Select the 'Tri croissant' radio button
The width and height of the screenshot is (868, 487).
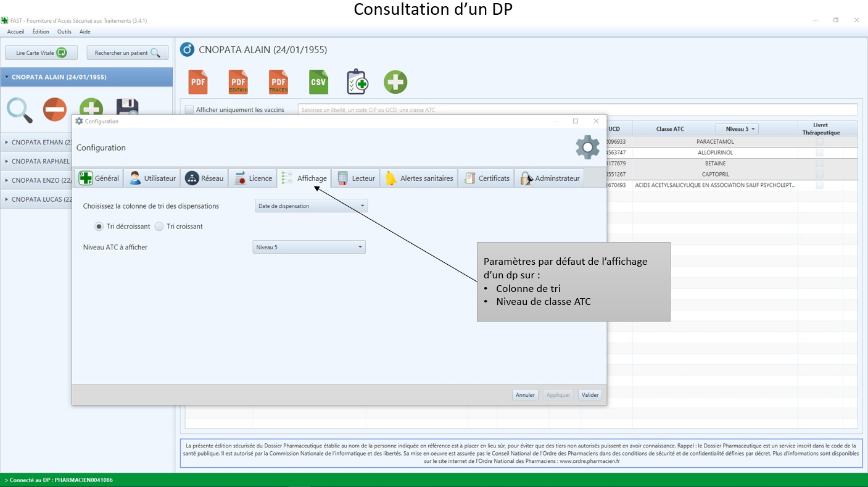[159, 227]
